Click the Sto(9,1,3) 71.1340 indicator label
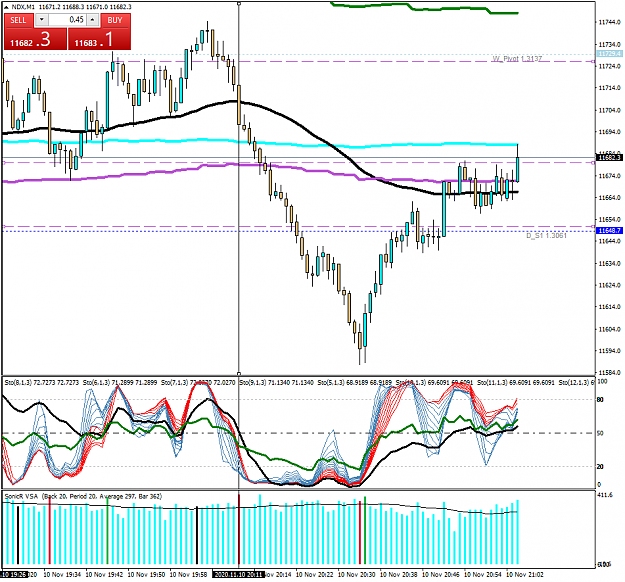The height and width of the screenshot is (582, 625). [276, 382]
